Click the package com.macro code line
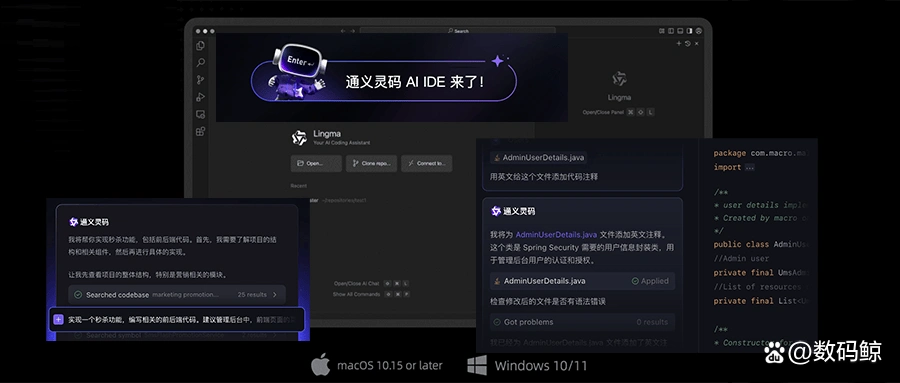The width and height of the screenshot is (900, 383). (x=761, y=153)
